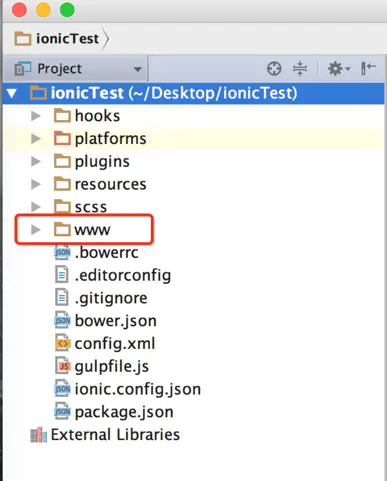The width and height of the screenshot is (387, 481).
Task: Click the ionicTest breadcrumb folder icon
Action: (x=23, y=39)
